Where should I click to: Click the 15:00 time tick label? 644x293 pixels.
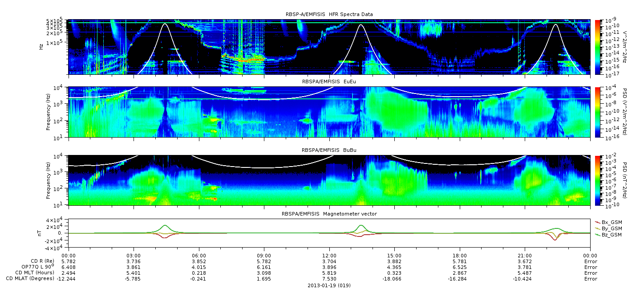click(x=394, y=255)
